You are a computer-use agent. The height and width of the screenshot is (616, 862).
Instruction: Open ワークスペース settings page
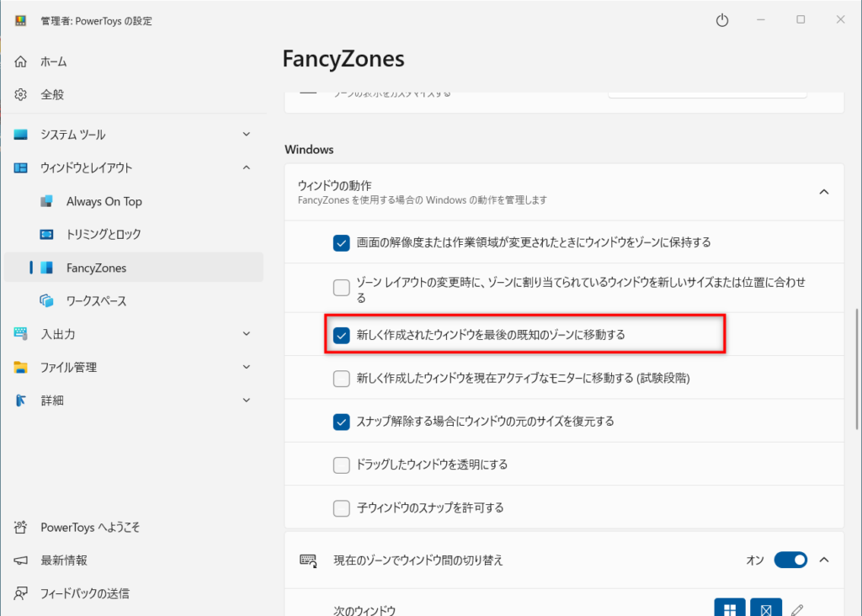click(x=96, y=300)
